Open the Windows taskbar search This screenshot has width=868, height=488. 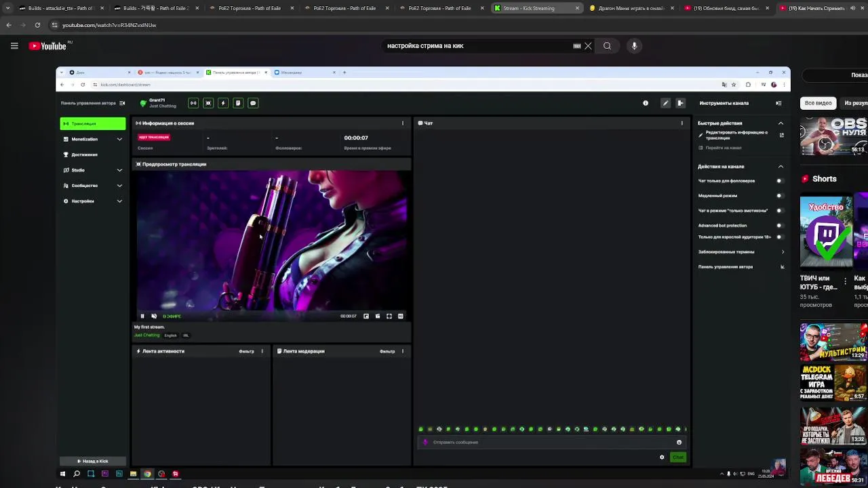77,474
